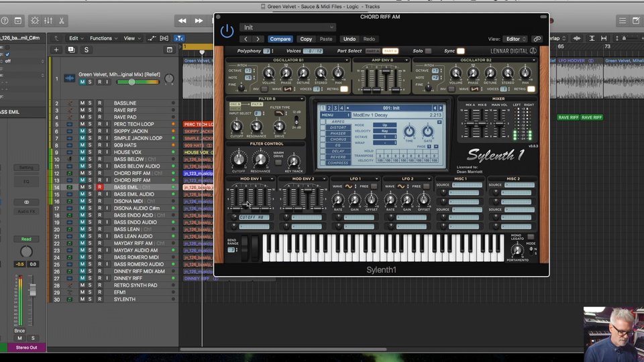Image resolution: width=644 pixels, height=362 pixels.
Task: Solo the RAVE RIFF track
Action: point(89,110)
